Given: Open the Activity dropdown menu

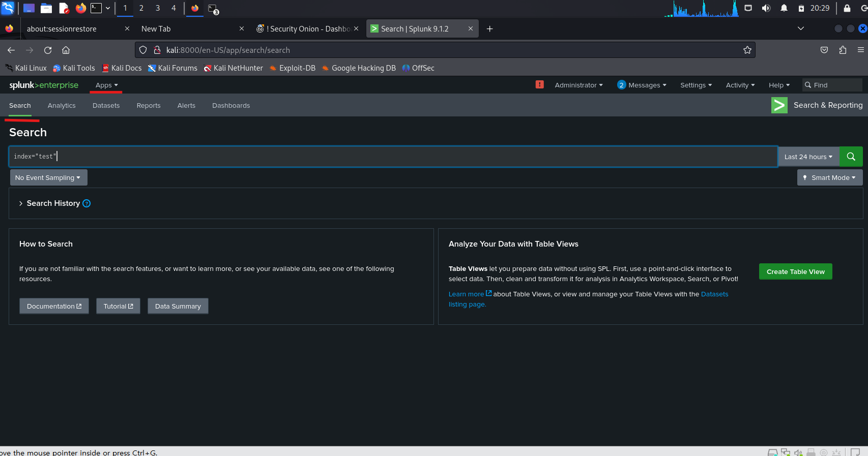Looking at the screenshot, I should (x=740, y=85).
